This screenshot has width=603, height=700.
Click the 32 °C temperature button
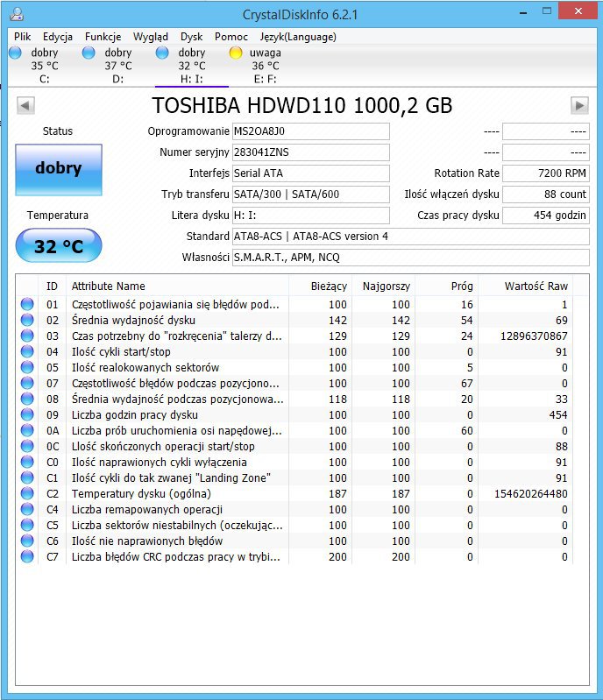pyautogui.click(x=59, y=245)
